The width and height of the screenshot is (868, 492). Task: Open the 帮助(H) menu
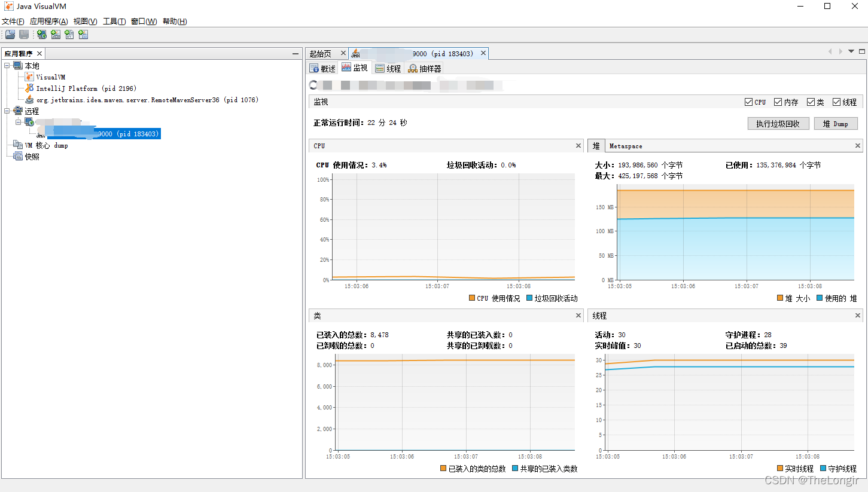click(175, 22)
